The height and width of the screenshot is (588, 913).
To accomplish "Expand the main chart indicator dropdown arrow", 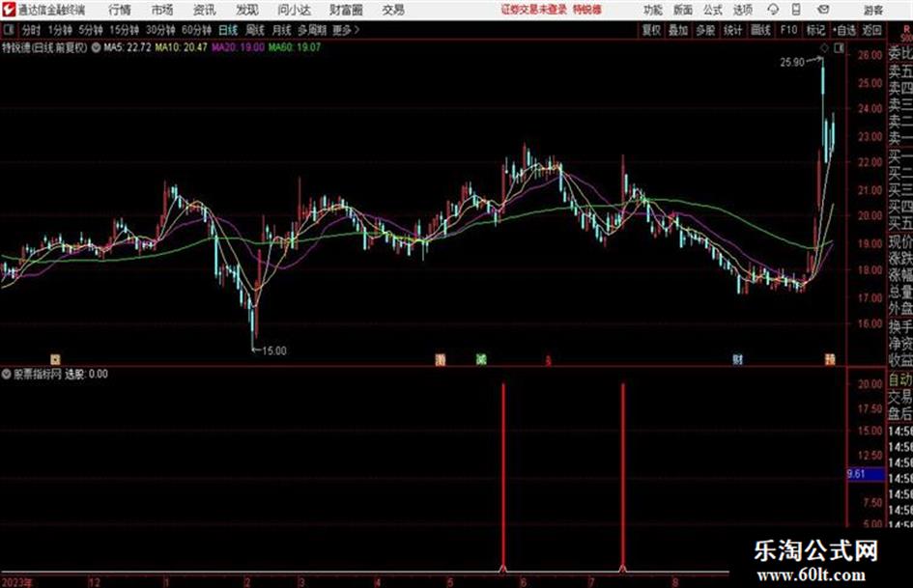I will pos(96,47).
